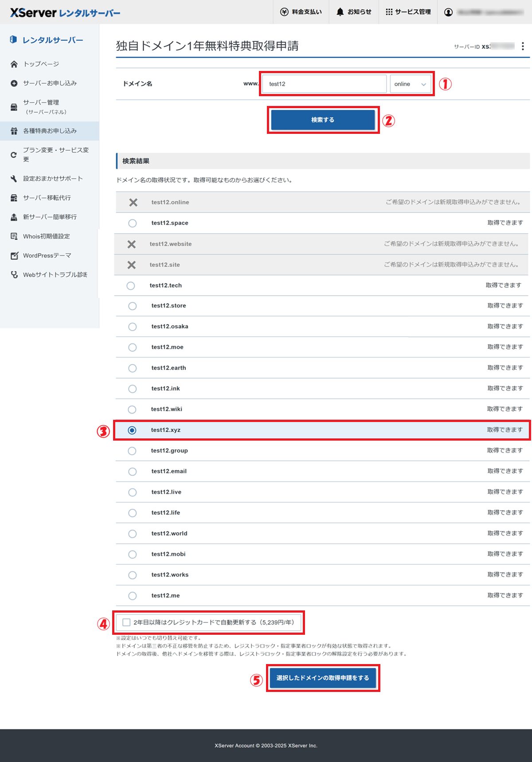Click the domain name text field
This screenshot has height=762, width=532.
click(324, 84)
